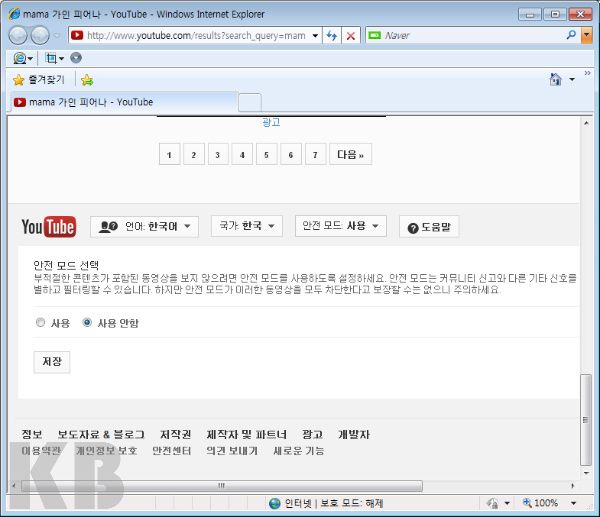
Task: Open the 안전센터 footer link
Action: coord(172,451)
